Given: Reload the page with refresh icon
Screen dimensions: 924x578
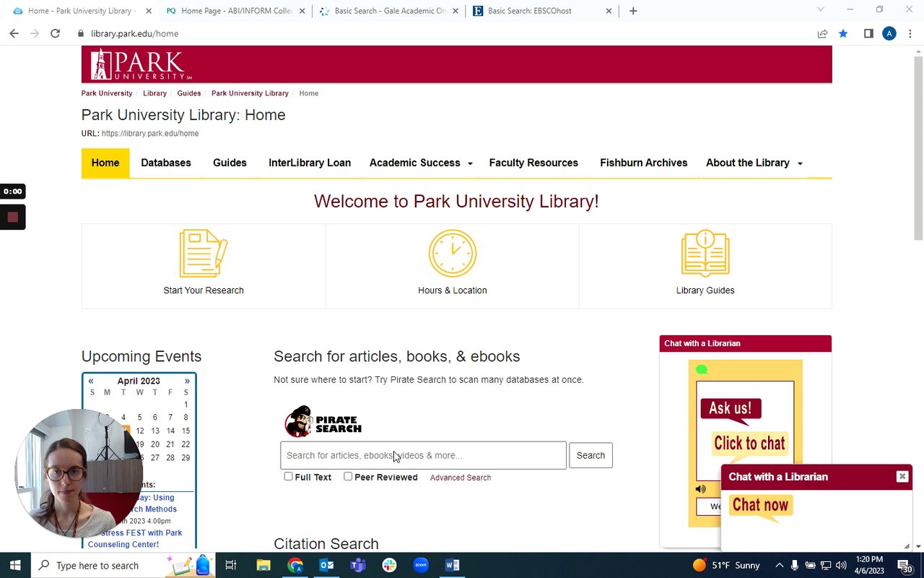Looking at the screenshot, I should click(x=55, y=33).
